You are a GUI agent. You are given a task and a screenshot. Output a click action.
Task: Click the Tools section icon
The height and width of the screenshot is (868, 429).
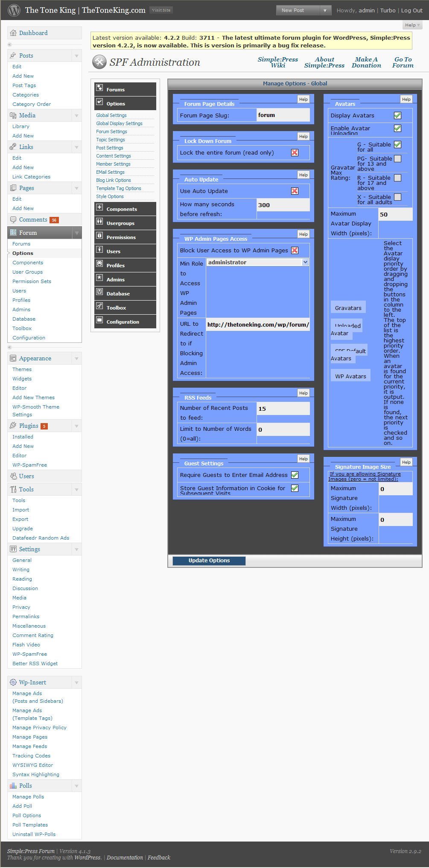13,489
